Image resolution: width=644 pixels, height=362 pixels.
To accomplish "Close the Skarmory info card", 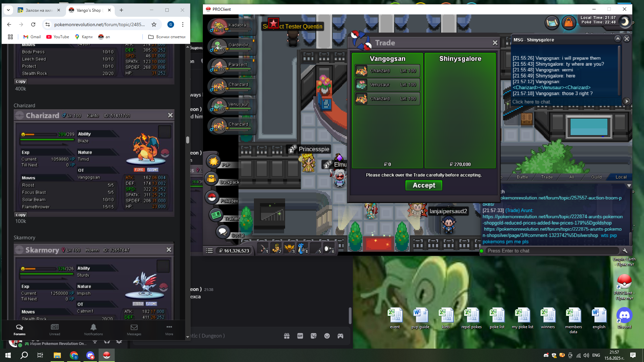I will point(169,250).
